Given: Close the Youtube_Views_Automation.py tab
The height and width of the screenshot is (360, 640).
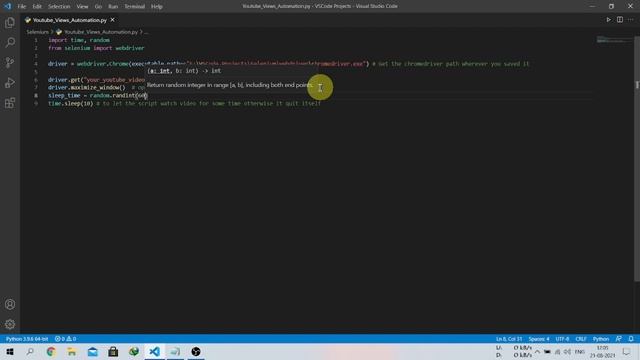Looking at the screenshot, I should [113, 20].
